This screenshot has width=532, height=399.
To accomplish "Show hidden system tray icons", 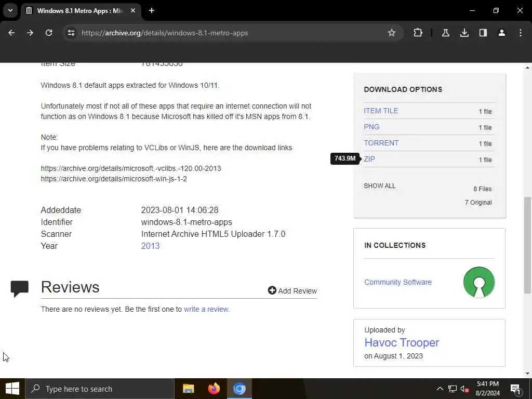I will [x=440, y=389].
